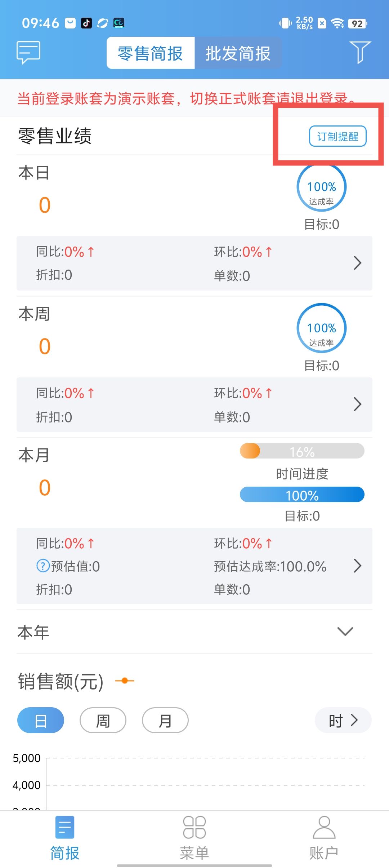Tap the 16% 时间进度 progress bar

click(302, 451)
